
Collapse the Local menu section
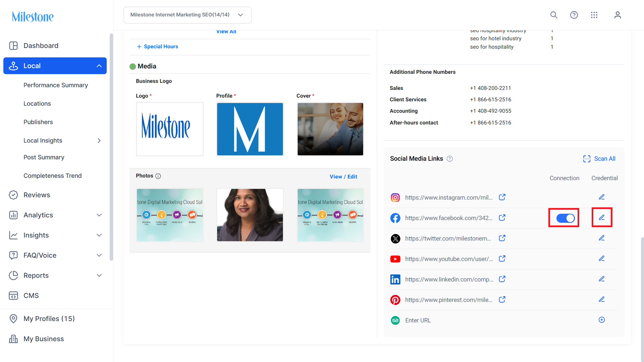click(x=99, y=66)
